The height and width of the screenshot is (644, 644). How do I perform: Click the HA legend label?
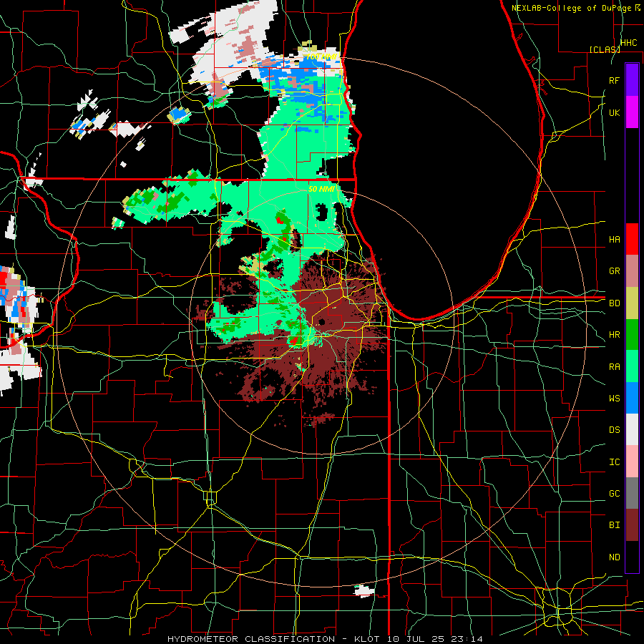coord(615,240)
